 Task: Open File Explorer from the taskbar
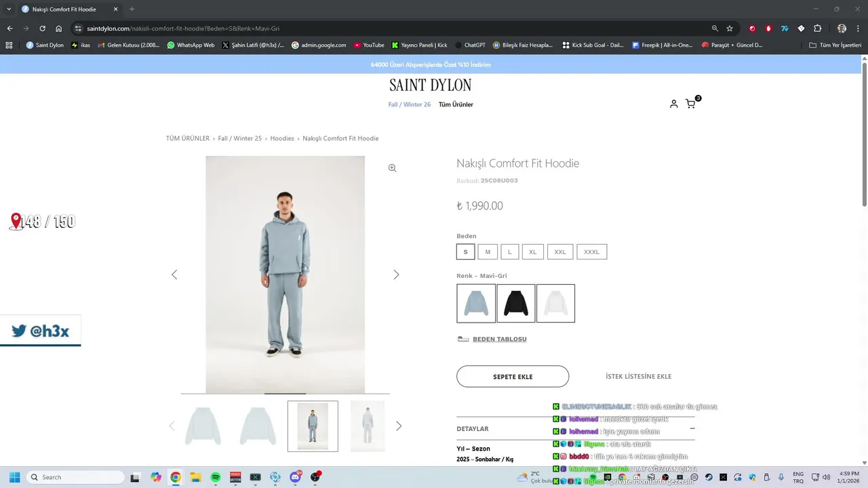point(195,477)
